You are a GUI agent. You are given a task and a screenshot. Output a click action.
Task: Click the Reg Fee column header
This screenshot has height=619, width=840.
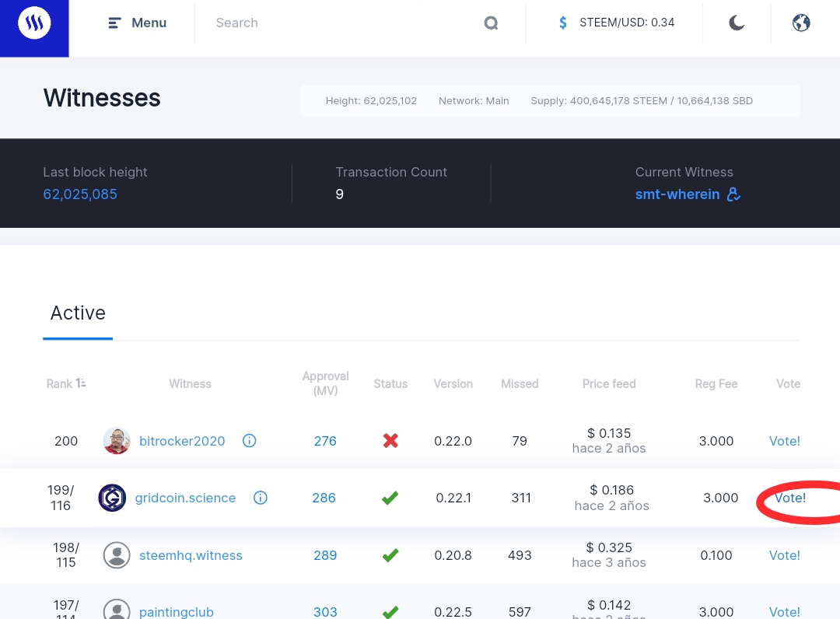click(716, 383)
